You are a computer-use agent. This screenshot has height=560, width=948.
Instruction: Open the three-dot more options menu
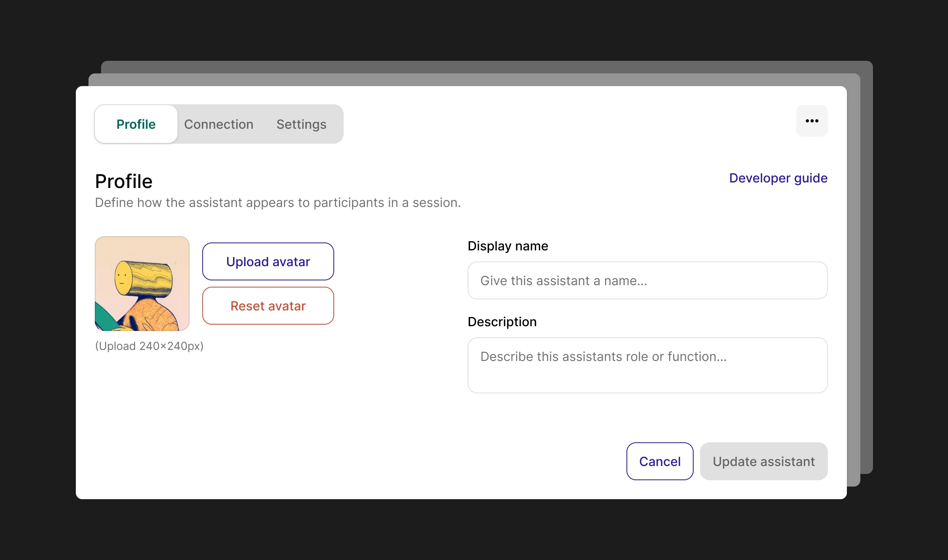pos(812,121)
